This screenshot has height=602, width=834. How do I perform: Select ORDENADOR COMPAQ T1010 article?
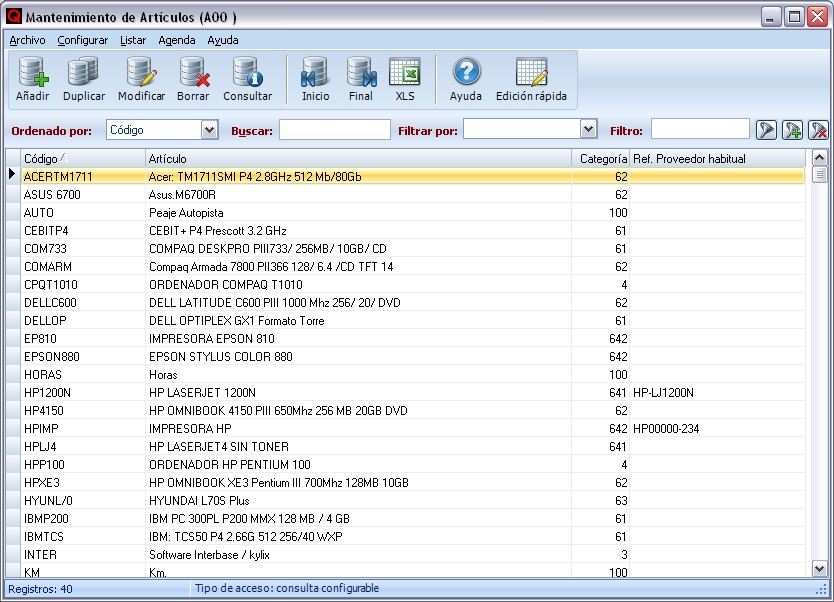click(226, 285)
